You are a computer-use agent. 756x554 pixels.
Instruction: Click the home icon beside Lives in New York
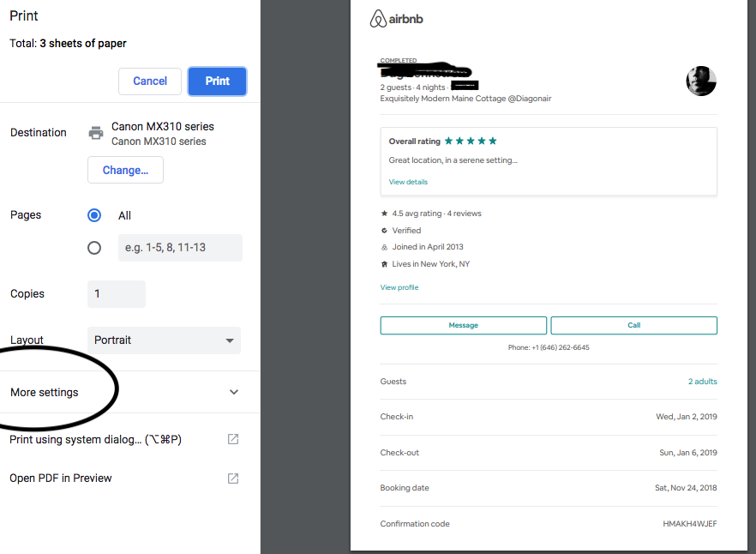(384, 265)
